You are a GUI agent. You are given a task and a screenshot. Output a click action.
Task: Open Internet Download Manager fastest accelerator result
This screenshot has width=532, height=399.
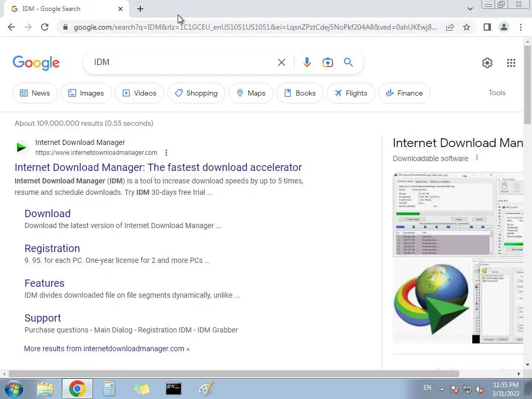click(158, 167)
